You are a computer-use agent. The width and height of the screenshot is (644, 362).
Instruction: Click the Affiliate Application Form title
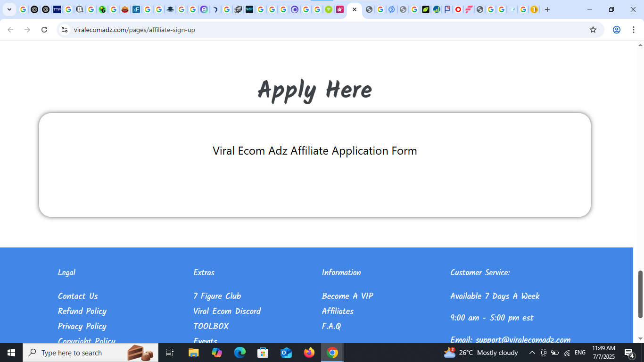click(x=315, y=151)
